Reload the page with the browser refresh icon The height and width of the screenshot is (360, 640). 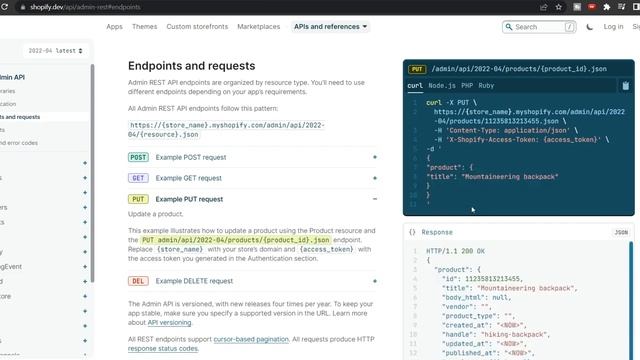(x=4, y=7)
